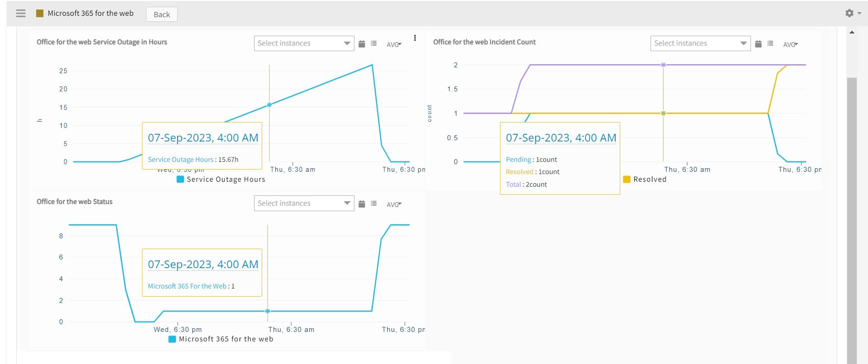Click Status tooltip date '07-Sep-2023, 4:00 AM'
The width and height of the screenshot is (868, 364).
[203, 265]
